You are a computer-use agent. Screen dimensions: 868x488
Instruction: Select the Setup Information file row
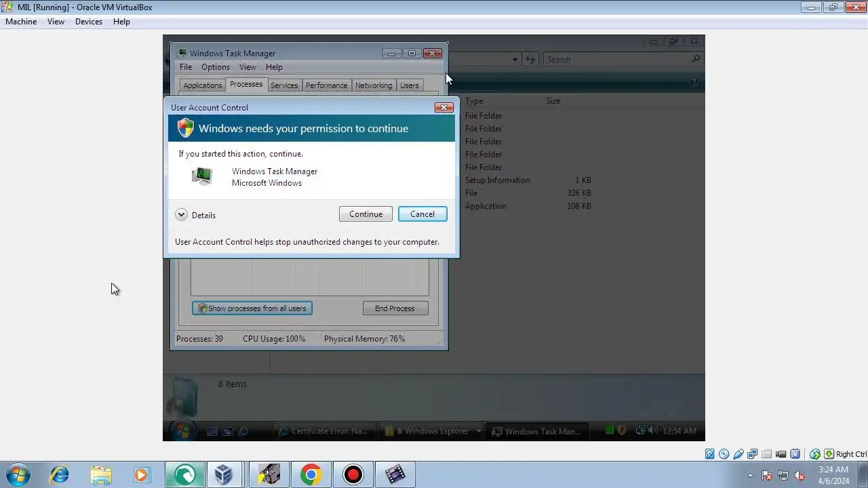pos(528,180)
